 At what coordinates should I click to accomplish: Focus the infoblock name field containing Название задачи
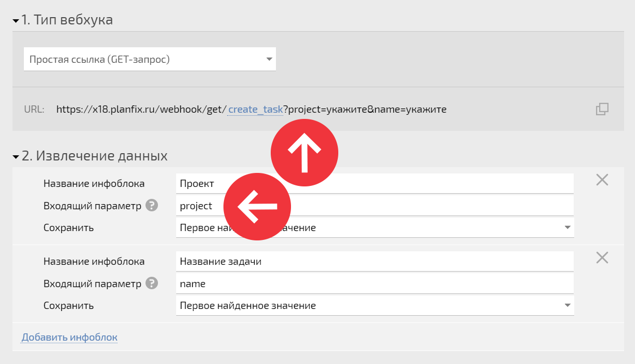click(x=375, y=261)
